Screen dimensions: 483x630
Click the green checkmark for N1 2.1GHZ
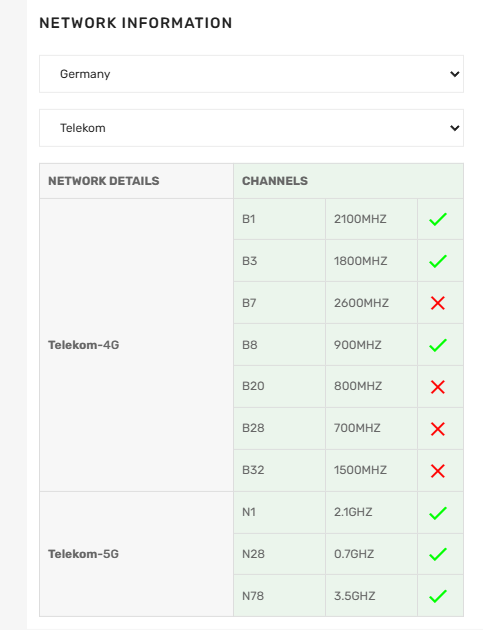pyautogui.click(x=438, y=513)
